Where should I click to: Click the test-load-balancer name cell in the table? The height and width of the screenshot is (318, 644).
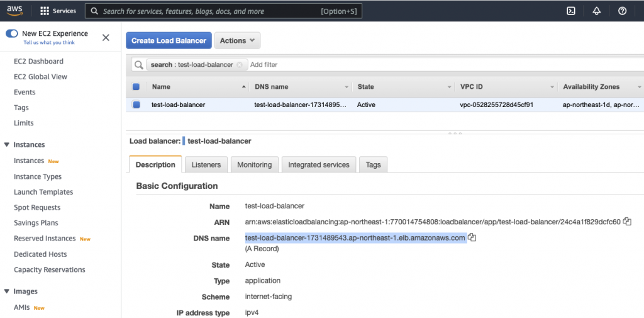[x=178, y=105]
